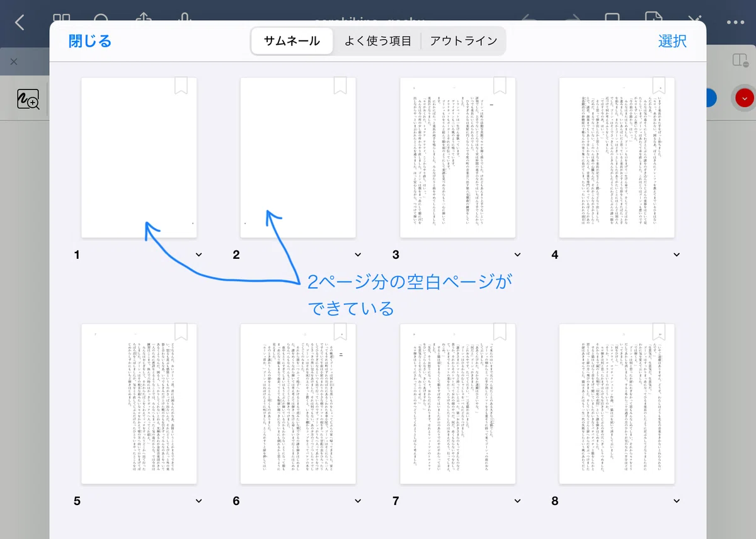Tap the add-page panel icon on right
756x539 pixels.
point(740,60)
